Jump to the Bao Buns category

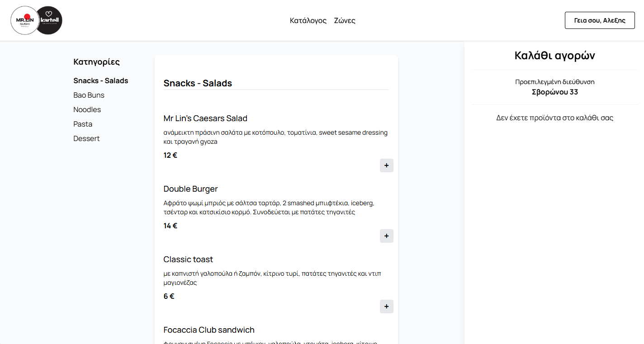click(89, 95)
